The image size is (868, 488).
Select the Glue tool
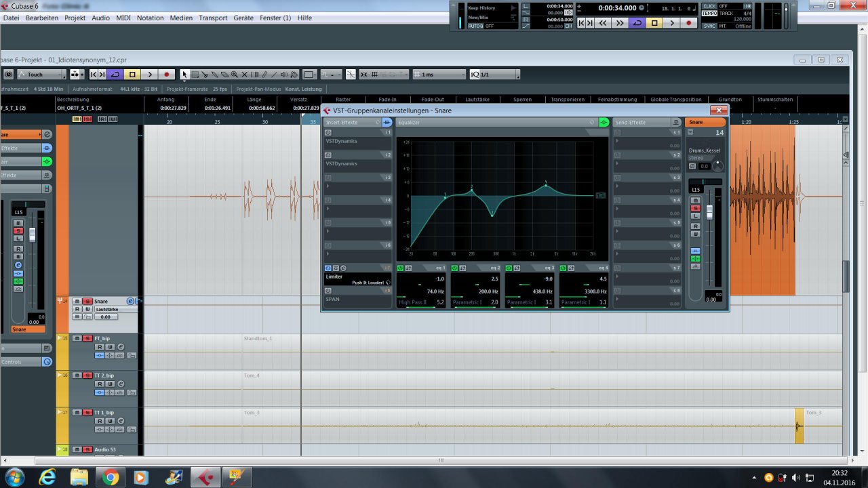tap(214, 75)
